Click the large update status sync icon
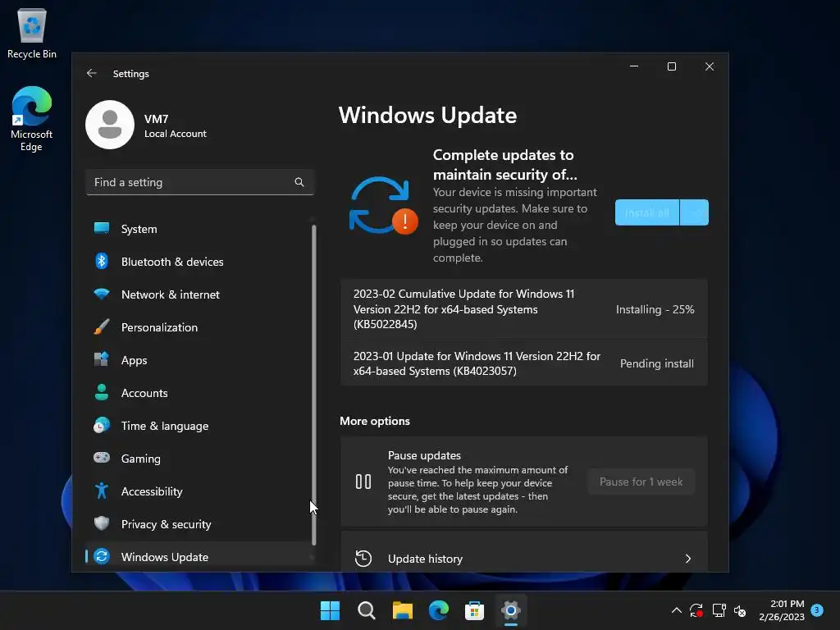 point(383,206)
